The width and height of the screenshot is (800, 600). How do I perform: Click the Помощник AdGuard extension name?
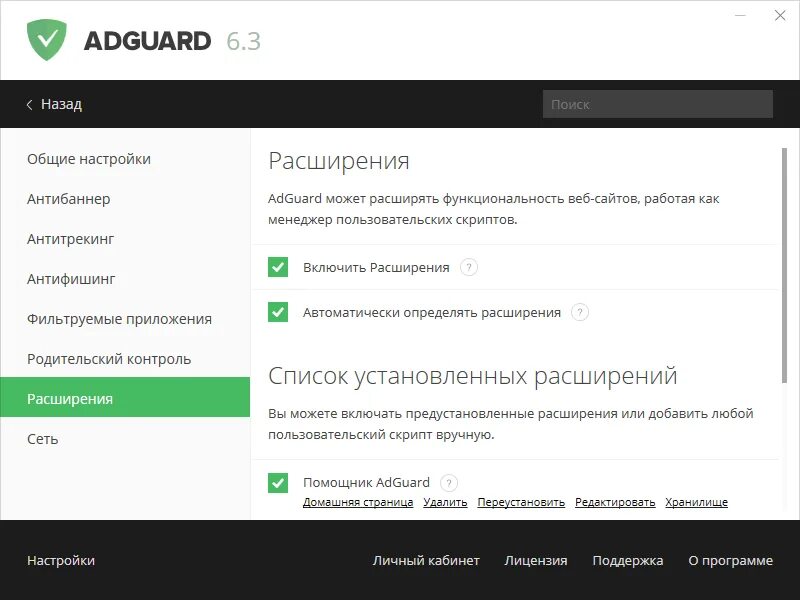point(366,482)
